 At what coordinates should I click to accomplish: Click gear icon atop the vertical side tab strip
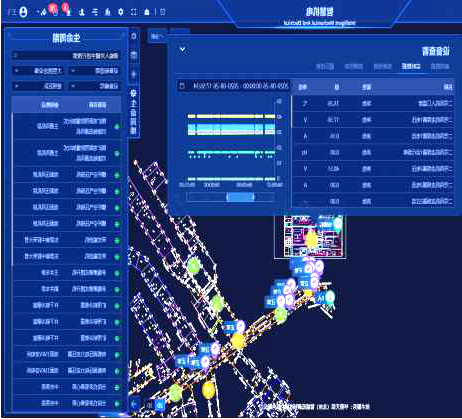tap(134, 36)
